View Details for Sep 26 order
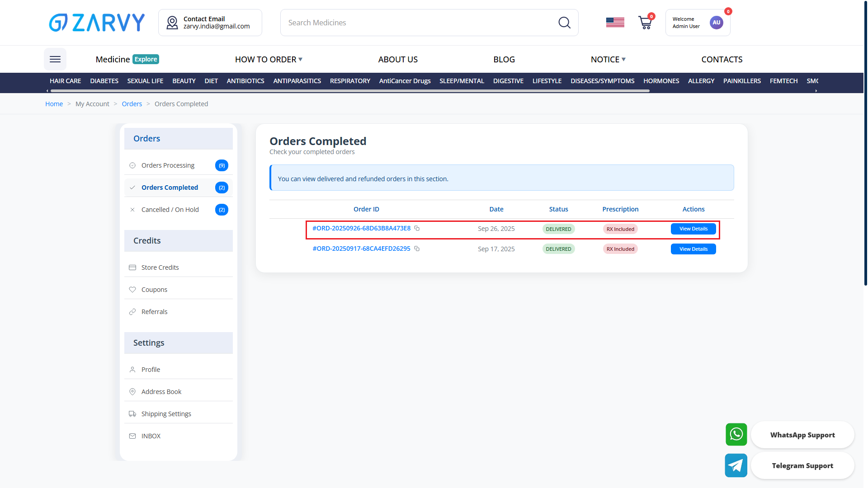The image size is (868, 488). [x=693, y=229]
